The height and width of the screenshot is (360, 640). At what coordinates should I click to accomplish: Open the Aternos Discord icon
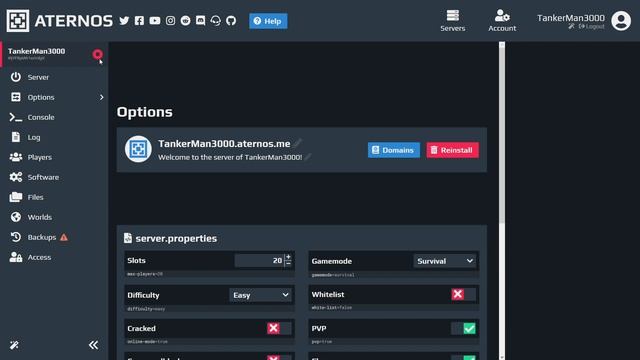point(200,20)
